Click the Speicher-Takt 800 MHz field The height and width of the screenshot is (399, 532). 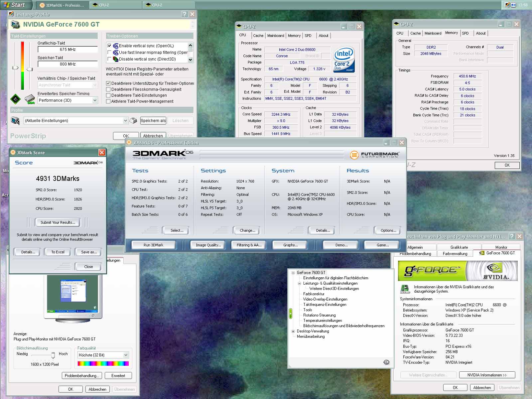tap(67, 64)
